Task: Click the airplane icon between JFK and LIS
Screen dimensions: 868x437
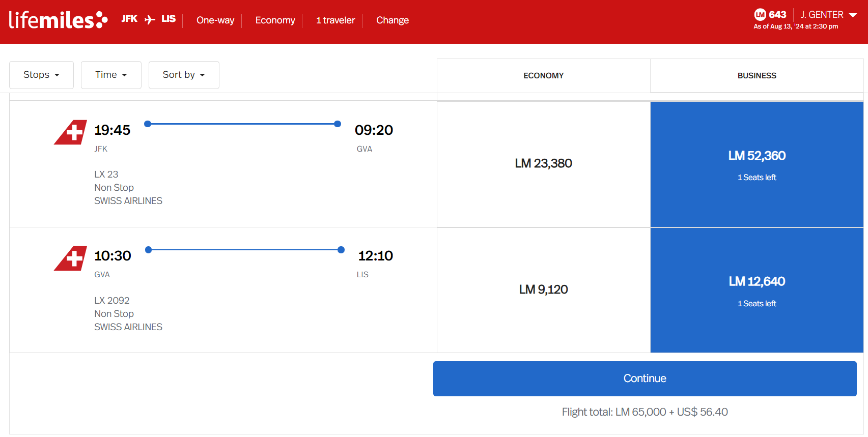Action: (150, 19)
